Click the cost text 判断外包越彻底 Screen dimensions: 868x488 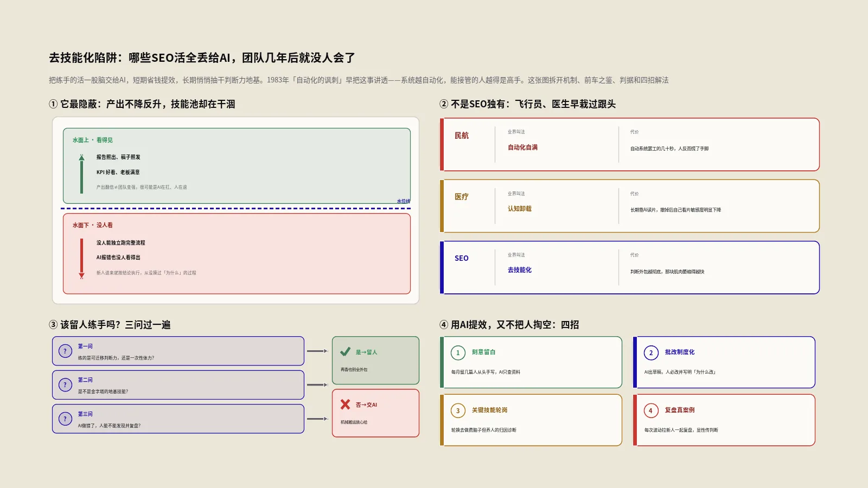point(667,272)
